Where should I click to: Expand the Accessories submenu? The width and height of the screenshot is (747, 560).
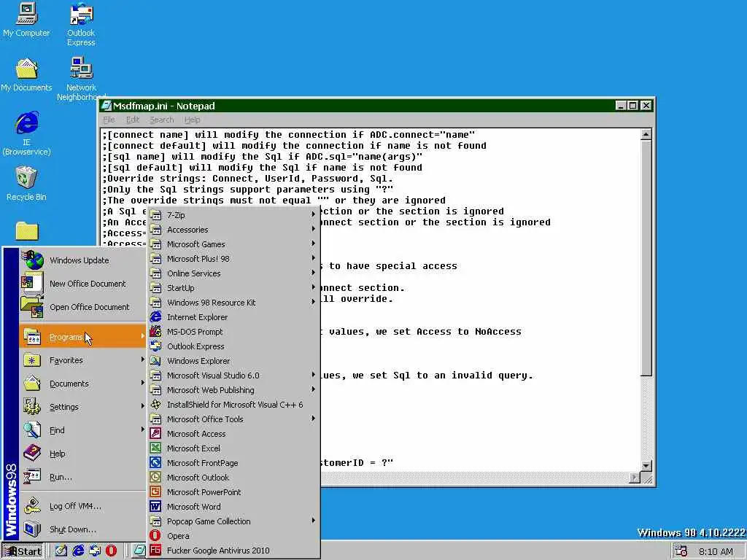233,230
